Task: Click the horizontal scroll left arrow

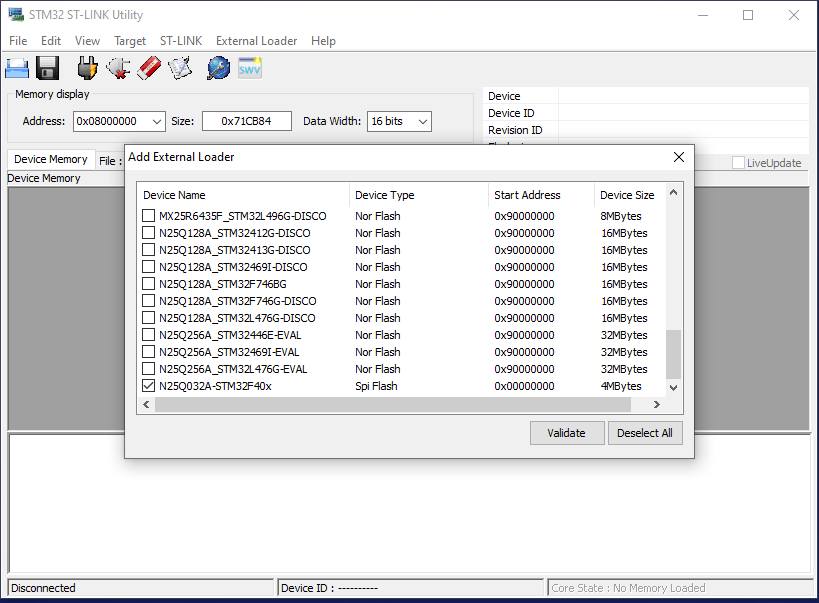Action: 146,404
